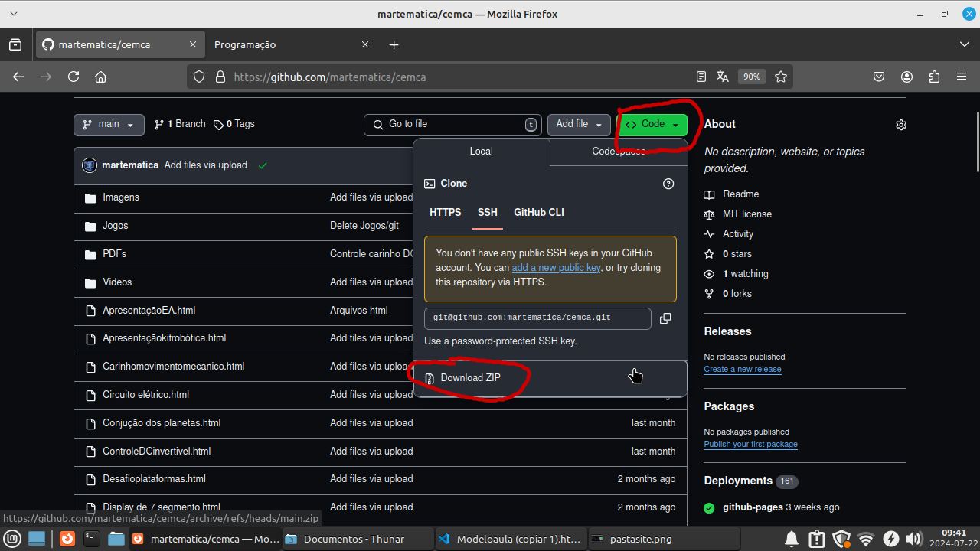Open the Add file dropdown
The image size is (980, 551).
[x=579, y=125]
